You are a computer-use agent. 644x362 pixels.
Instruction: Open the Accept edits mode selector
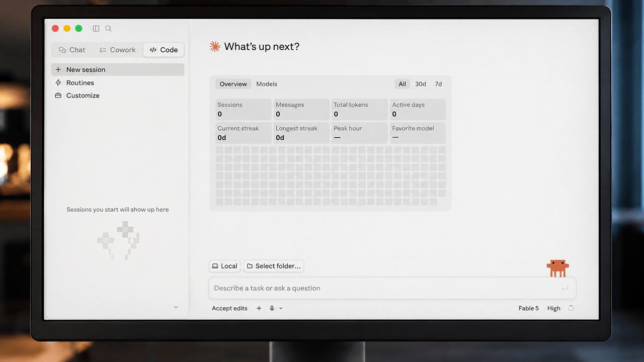coord(229,308)
